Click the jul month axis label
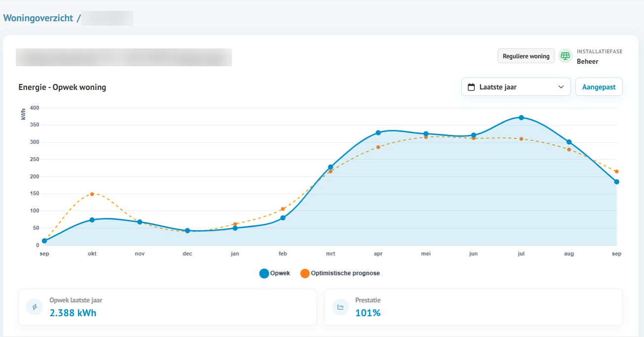This screenshot has width=644, height=337. [521, 254]
